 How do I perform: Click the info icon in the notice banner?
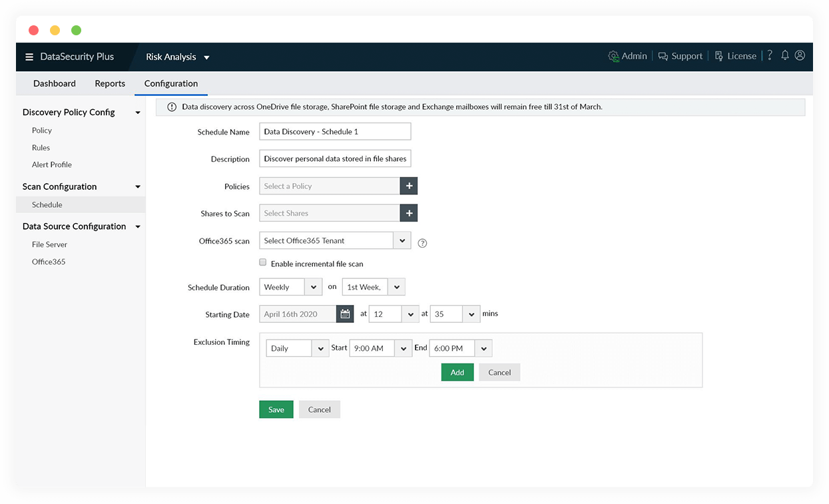pos(172,107)
